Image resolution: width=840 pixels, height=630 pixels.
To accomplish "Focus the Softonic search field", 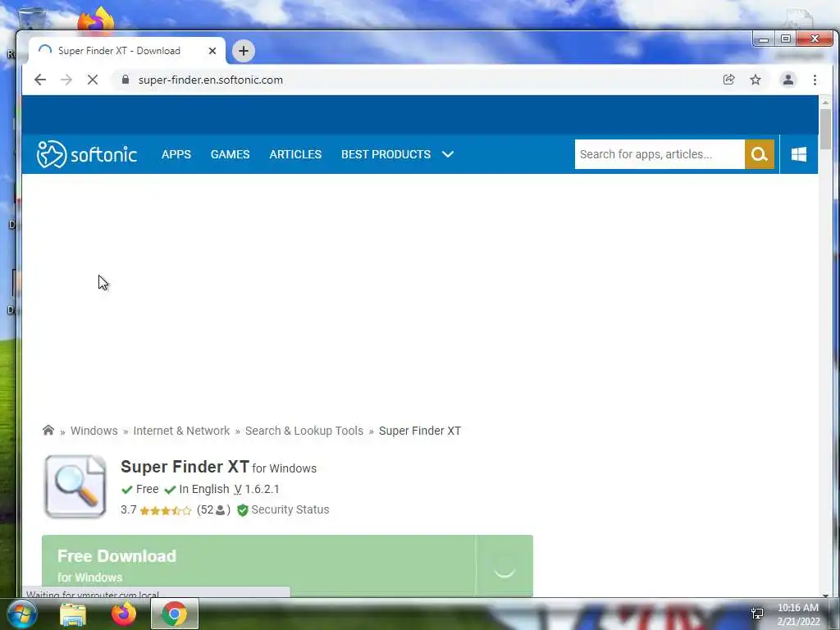I will [660, 154].
